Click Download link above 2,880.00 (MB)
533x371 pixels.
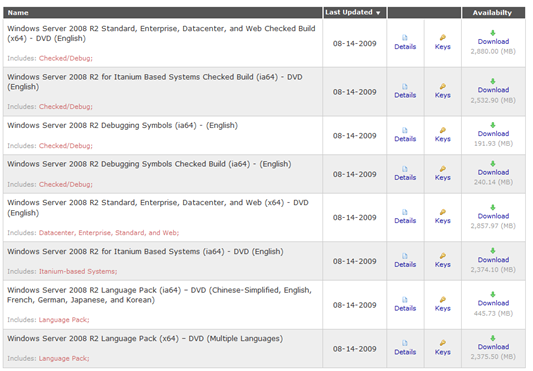[x=493, y=41]
